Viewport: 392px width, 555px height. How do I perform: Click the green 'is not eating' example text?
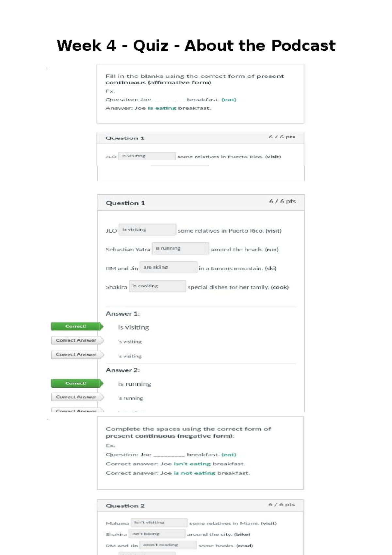pos(194,473)
